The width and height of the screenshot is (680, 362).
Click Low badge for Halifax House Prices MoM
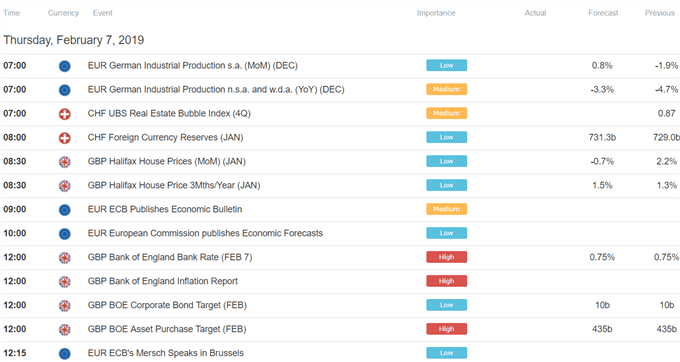click(447, 161)
